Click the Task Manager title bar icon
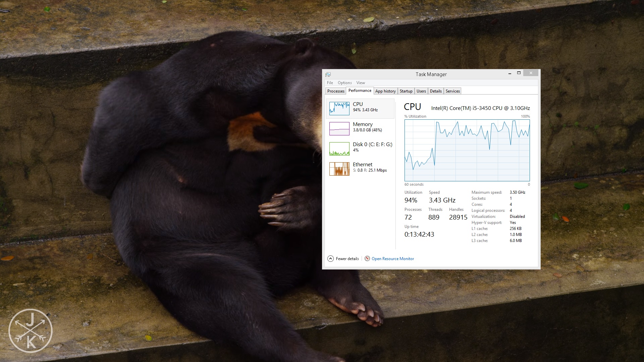The height and width of the screenshot is (362, 644). click(328, 74)
